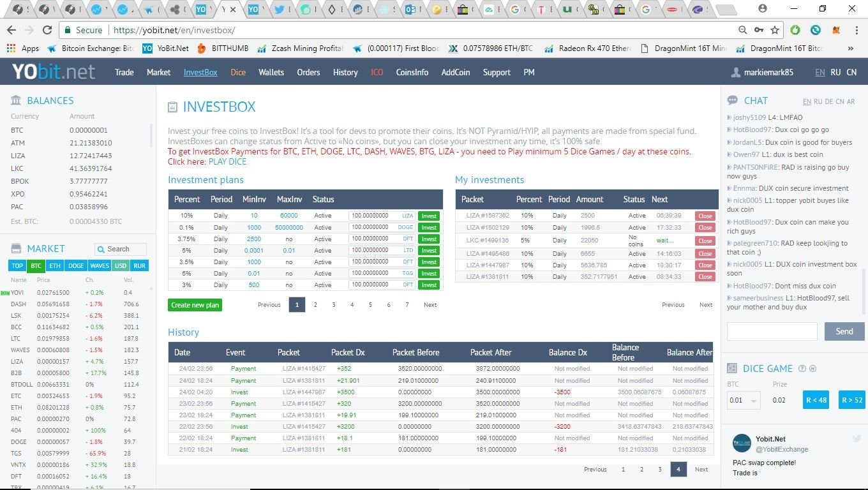
Task: Close investment LIZA #1381811
Action: pyautogui.click(x=705, y=277)
